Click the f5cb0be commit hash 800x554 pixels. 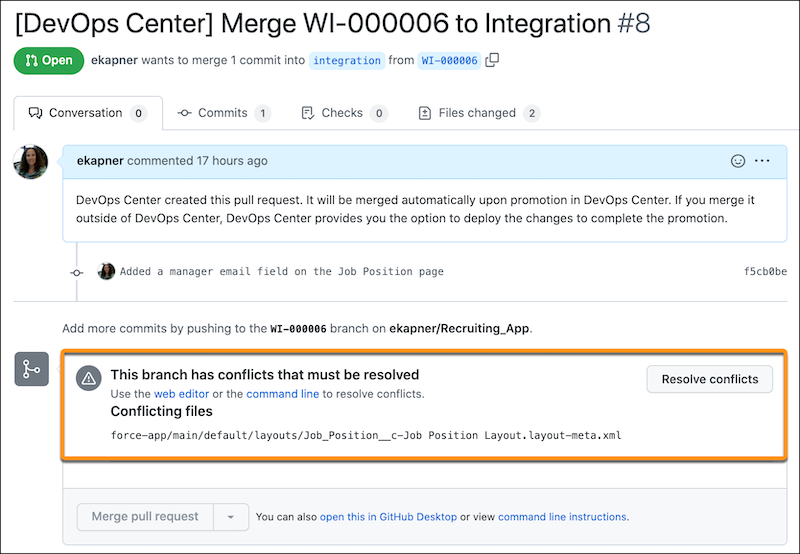pyautogui.click(x=764, y=271)
